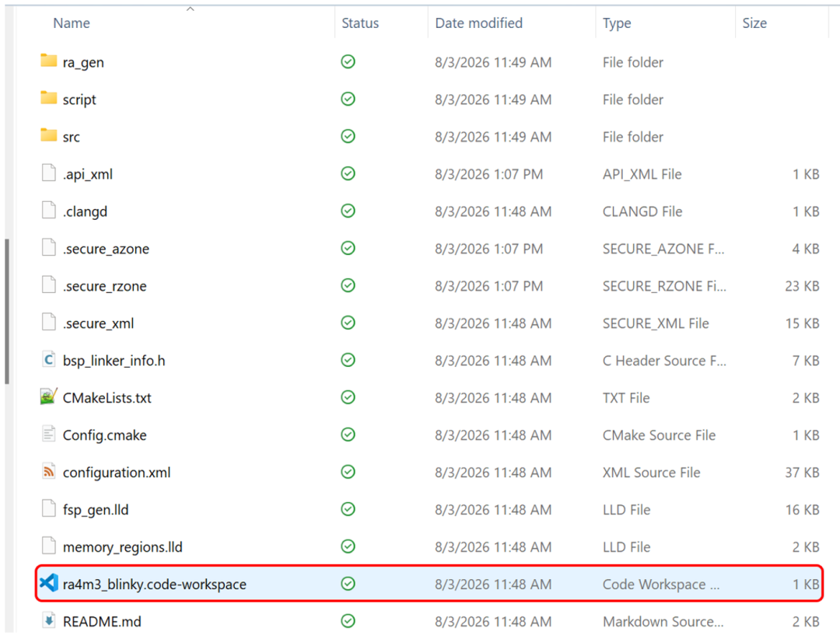Click the vertical scrollbar thumb on the left edge
Image resolution: width=840 pixels, height=635 pixels.
pos(7,312)
